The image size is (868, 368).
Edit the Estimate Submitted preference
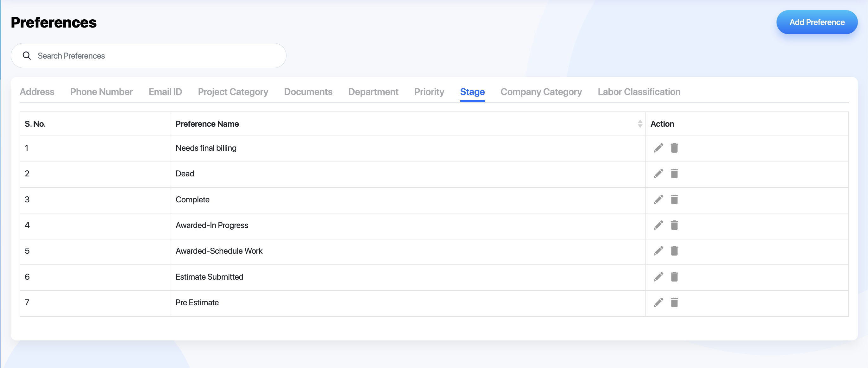tap(658, 277)
